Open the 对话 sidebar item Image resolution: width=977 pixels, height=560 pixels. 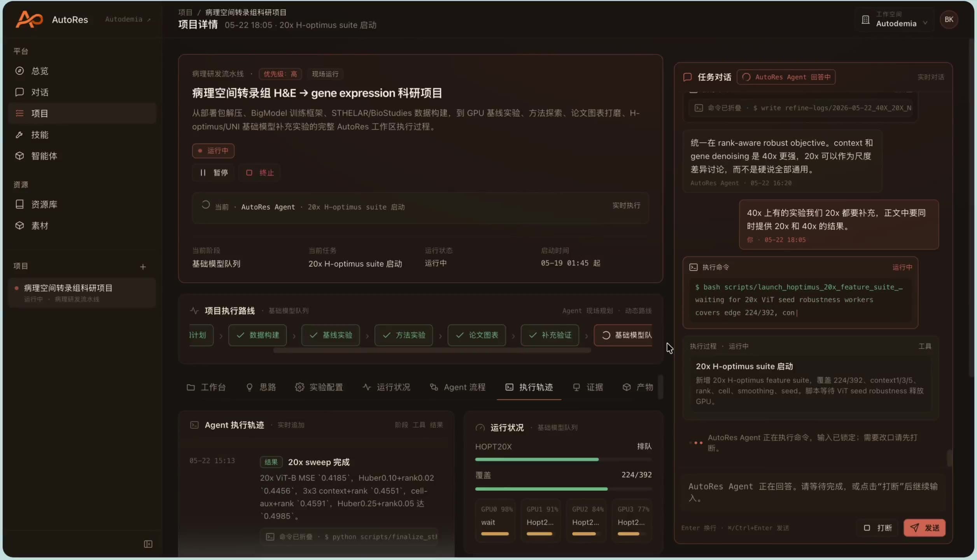[82, 92]
